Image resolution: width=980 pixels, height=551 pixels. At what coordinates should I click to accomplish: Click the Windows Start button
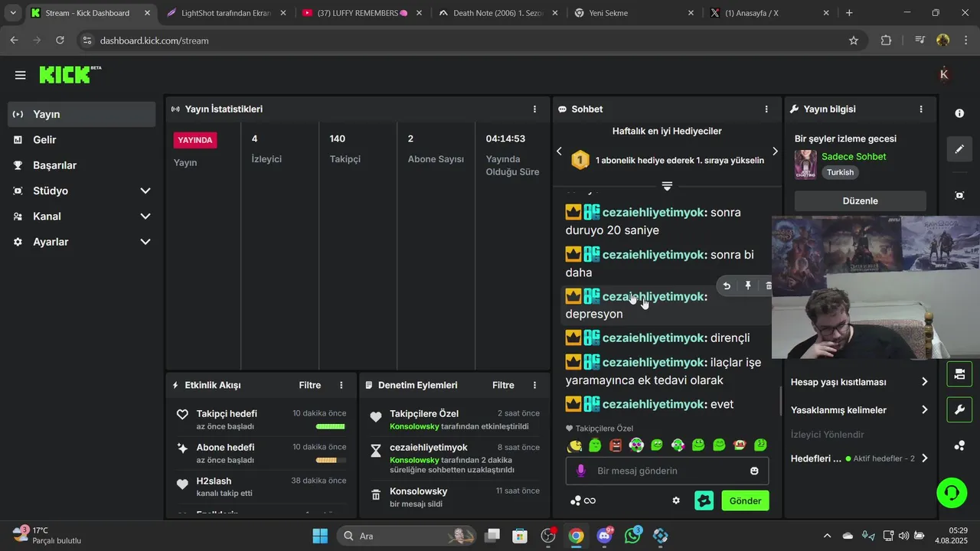(x=320, y=536)
